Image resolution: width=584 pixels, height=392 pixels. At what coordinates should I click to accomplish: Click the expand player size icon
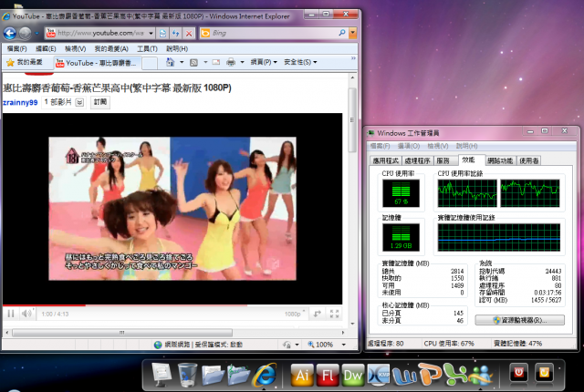pos(317,314)
